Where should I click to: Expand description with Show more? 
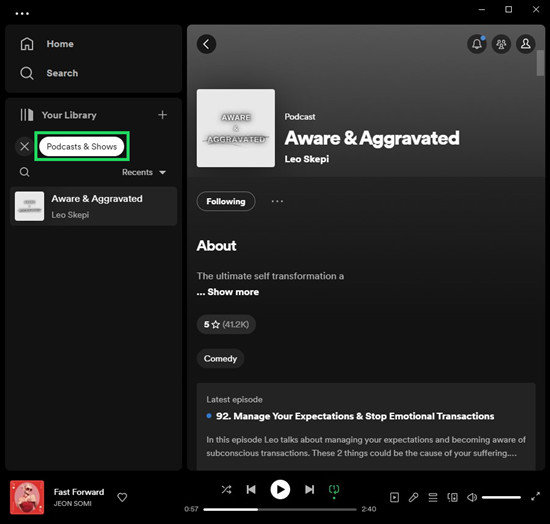pos(233,292)
